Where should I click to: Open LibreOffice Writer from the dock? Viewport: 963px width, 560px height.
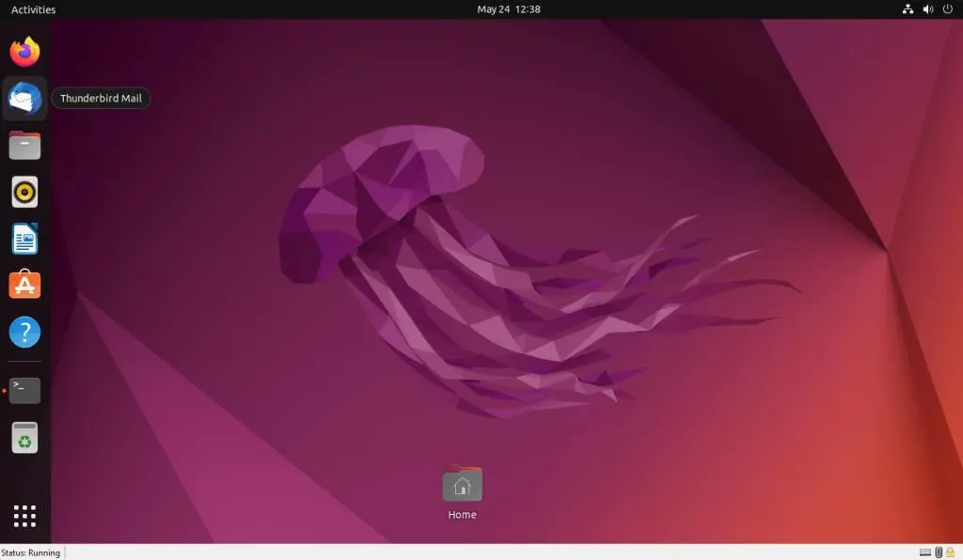coord(24,240)
